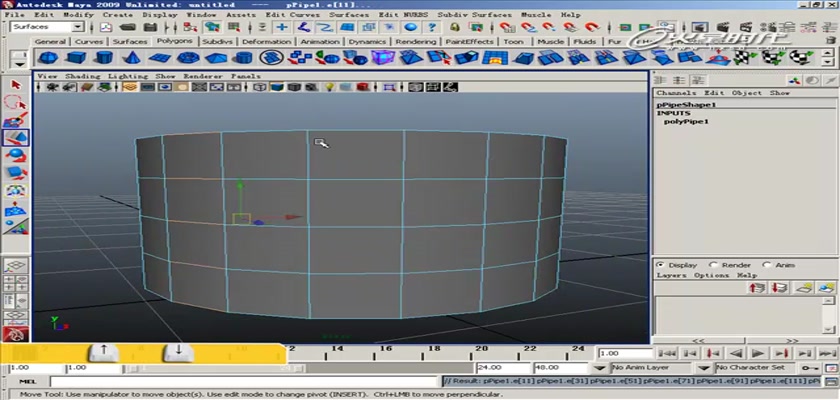Activate the Rotate tool in toolbox
This screenshot has width=840, height=400.
(x=16, y=155)
